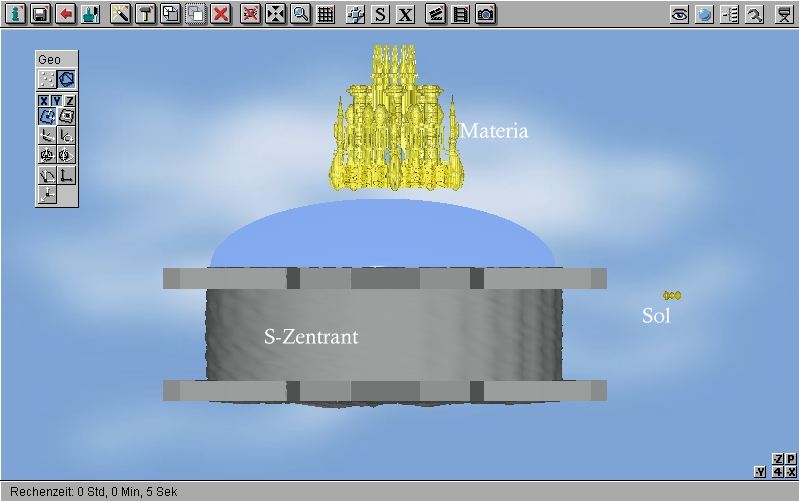Toggle the Z axis in Geo panel
Image resolution: width=799 pixels, height=501 pixels.
coord(70,100)
